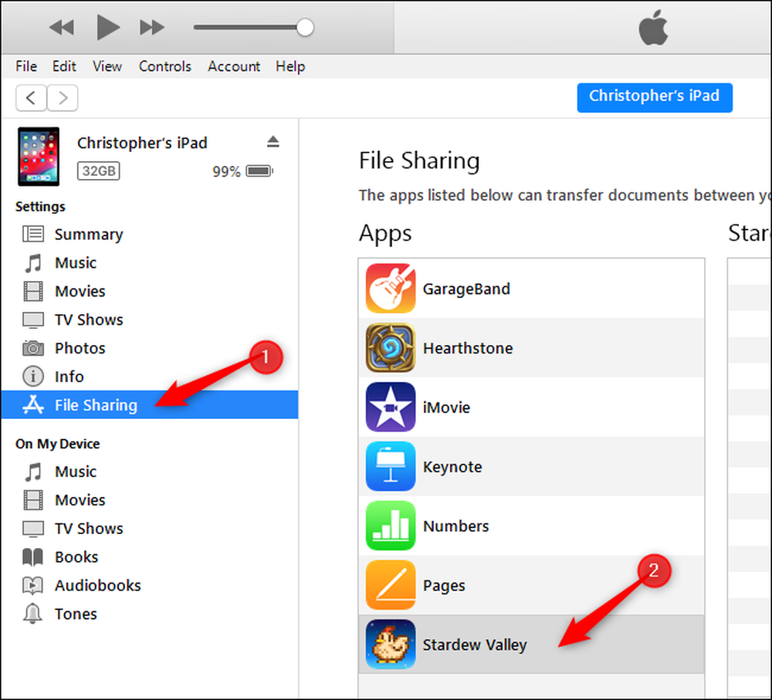Click the 99% battery percentage text
The image size is (772, 700).
(x=226, y=172)
